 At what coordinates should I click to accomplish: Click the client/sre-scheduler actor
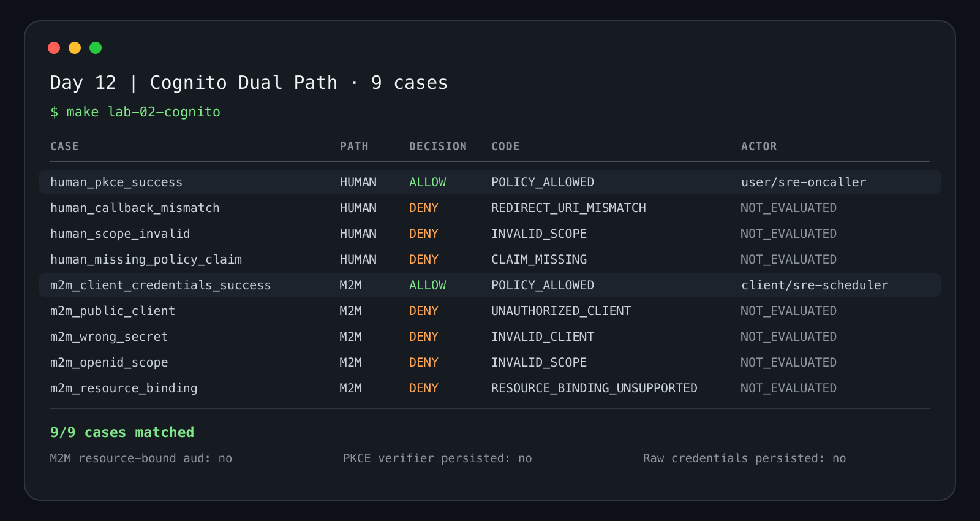(815, 285)
